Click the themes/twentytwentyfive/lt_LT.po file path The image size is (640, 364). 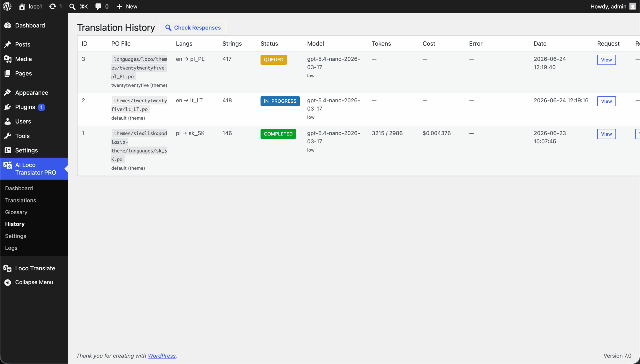[139, 105]
